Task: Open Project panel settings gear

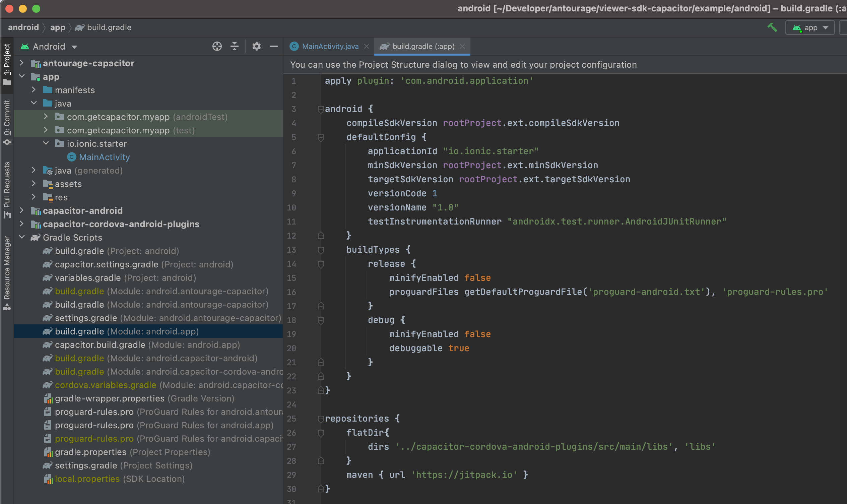Action: click(x=257, y=46)
